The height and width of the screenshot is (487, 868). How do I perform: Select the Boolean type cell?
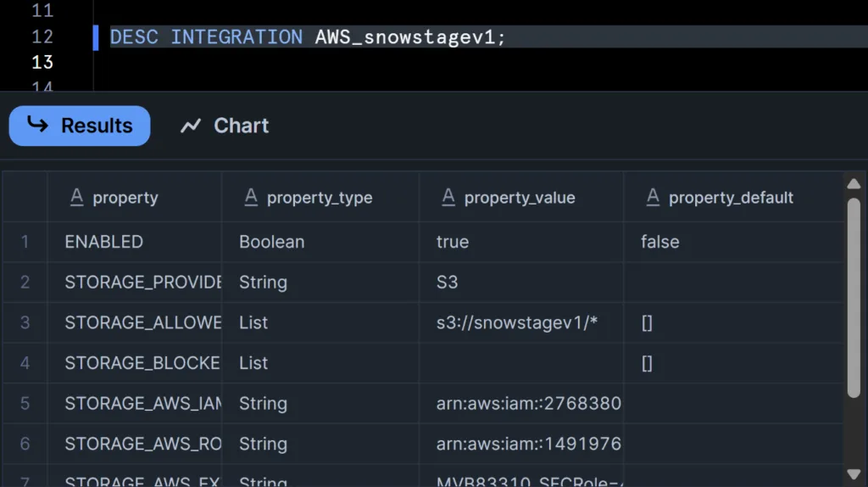click(x=320, y=242)
